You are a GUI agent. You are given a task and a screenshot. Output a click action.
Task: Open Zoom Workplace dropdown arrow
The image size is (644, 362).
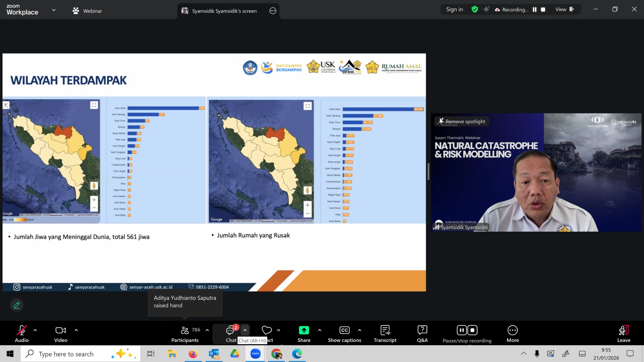coord(54,10)
